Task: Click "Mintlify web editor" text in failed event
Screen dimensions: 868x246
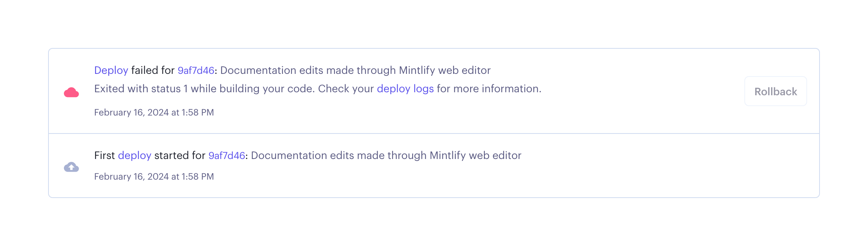Action: pyautogui.click(x=445, y=70)
